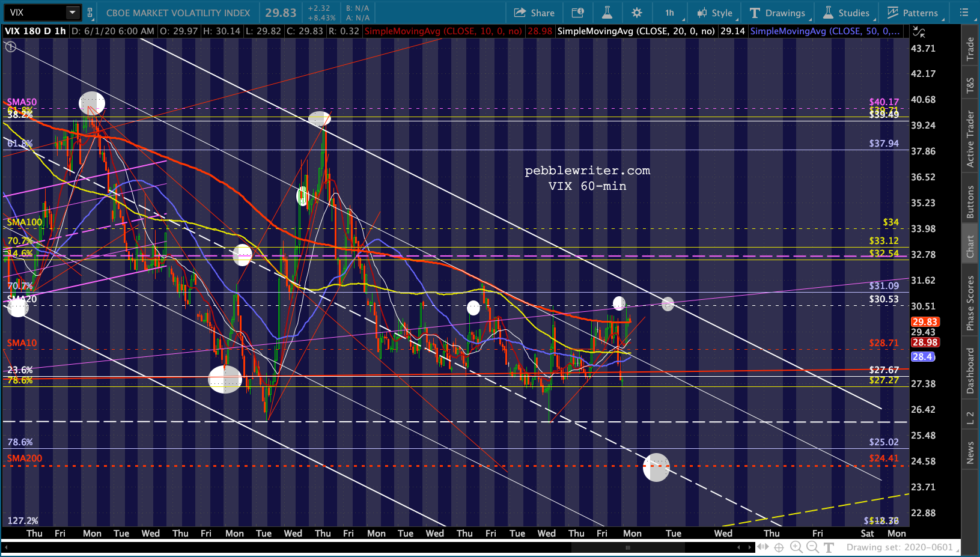Click the auto-scale price axis icon
Viewport: 980px width, 557px height.
coord(919,32)
